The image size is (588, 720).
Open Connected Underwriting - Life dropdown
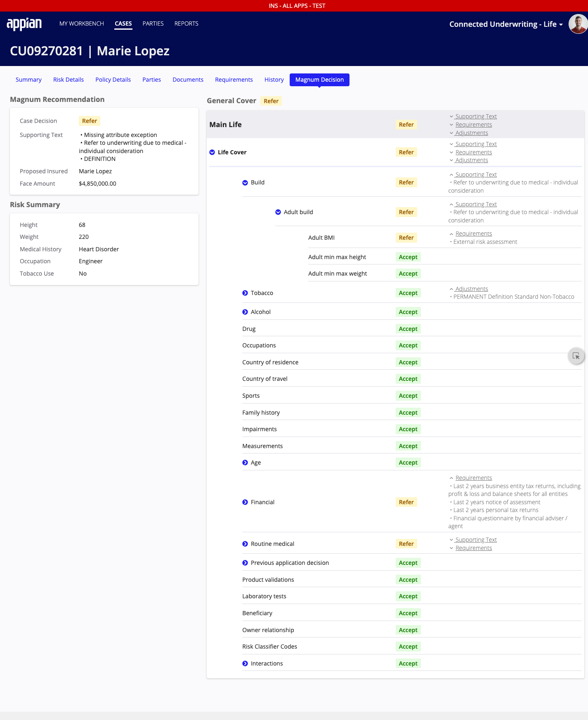[506, 24]
